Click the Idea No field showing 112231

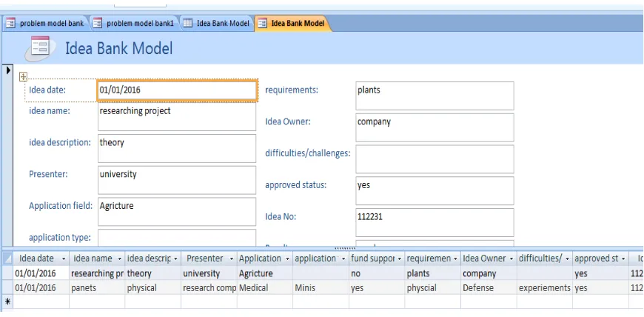click(435, 222)
